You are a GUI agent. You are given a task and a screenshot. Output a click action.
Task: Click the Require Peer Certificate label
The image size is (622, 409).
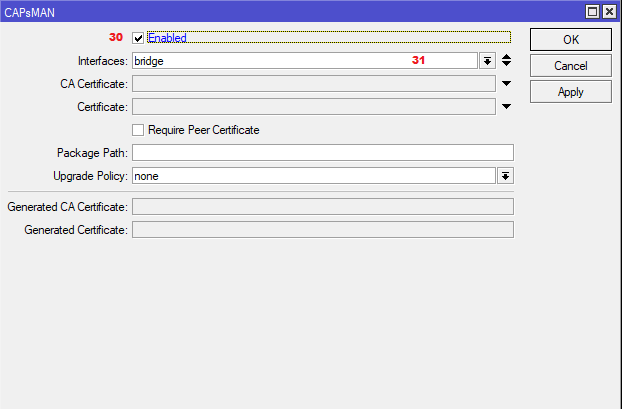tap(203, 130)
